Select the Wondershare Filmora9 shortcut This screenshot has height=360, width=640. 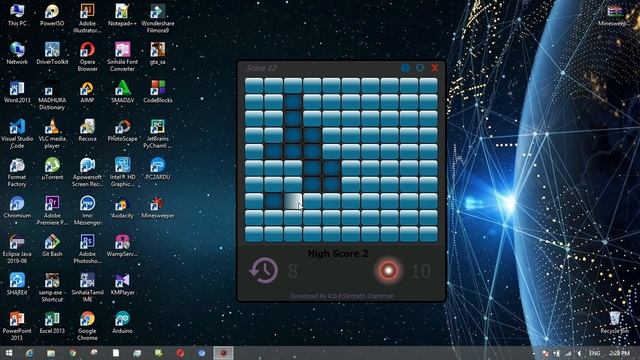158,18
